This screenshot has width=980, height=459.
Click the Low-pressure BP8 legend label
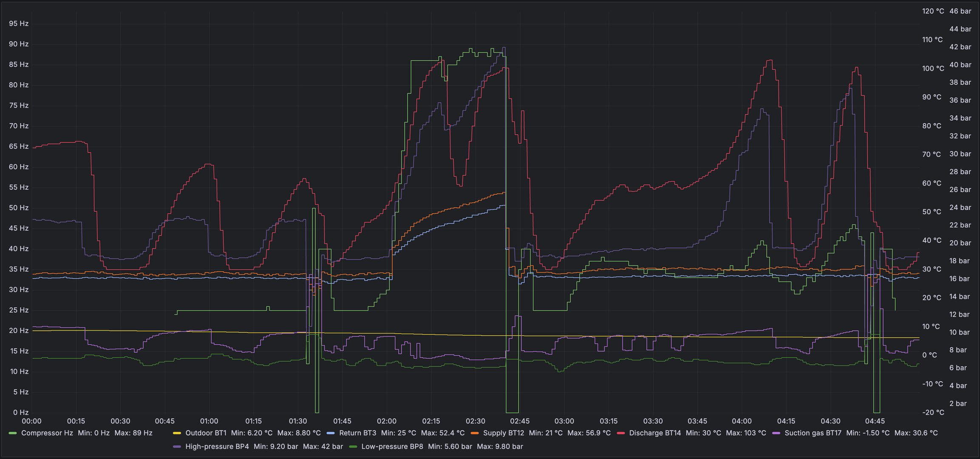click(392, 447)
